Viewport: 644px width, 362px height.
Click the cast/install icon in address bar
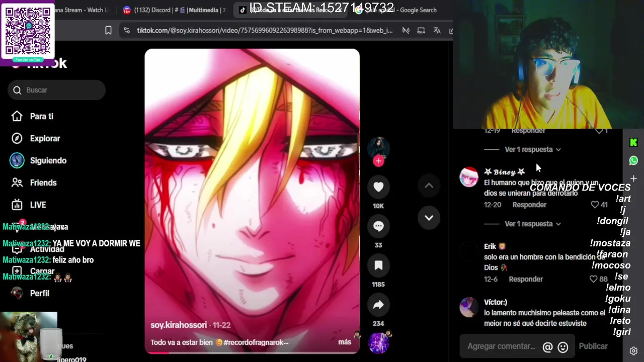tap(421, 30)
